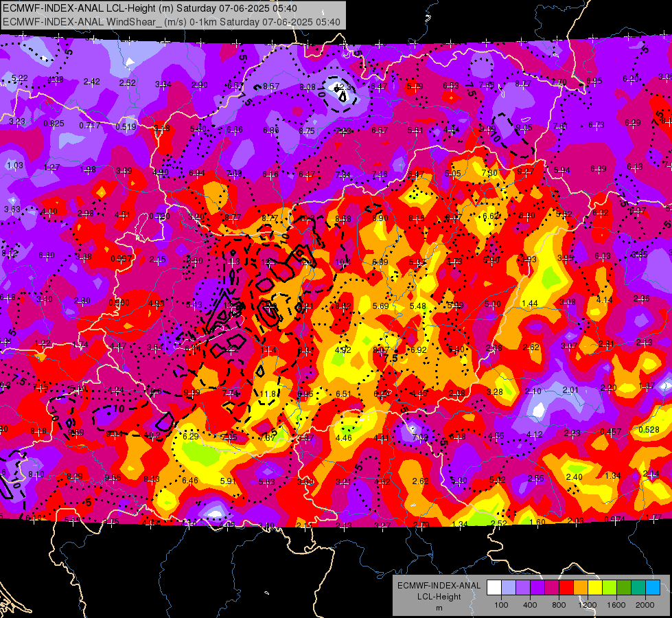The image size is (672, 618).
Task: Click the white 100 m legend swatch
Action: click(494, 588)
